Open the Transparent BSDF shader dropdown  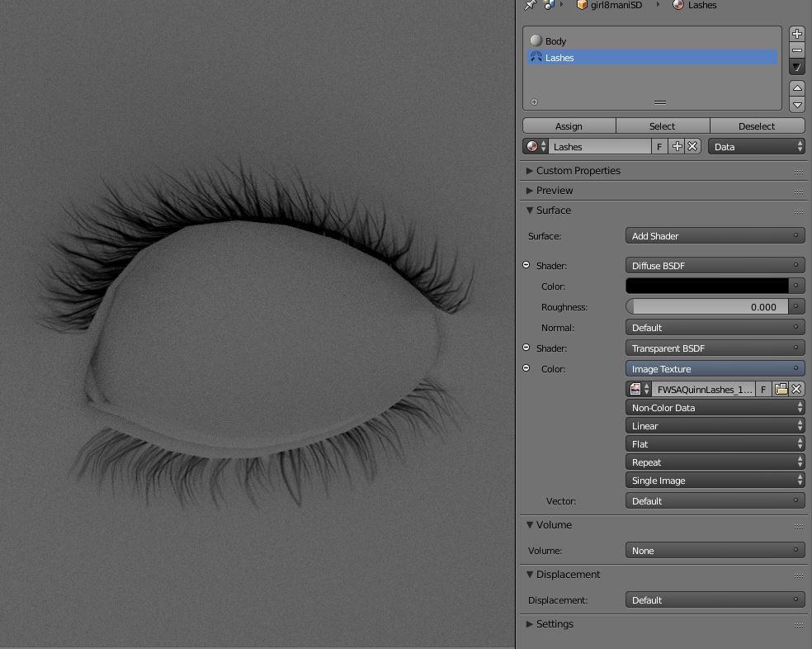coord(715,348)
